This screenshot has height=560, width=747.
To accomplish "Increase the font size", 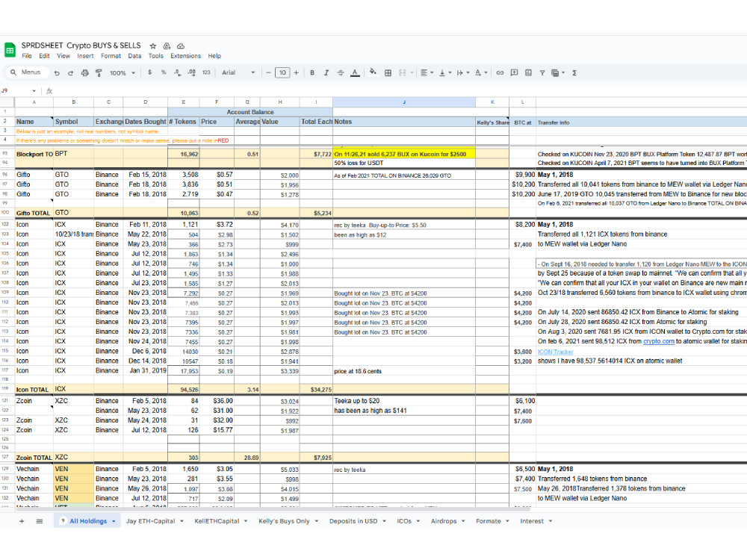I will pos(297,72).
